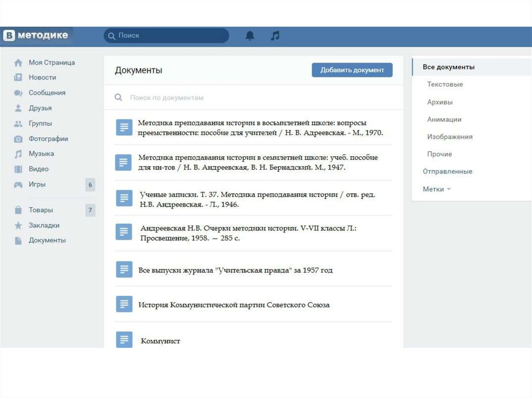Open the Отправленные section

coord(447,172)
